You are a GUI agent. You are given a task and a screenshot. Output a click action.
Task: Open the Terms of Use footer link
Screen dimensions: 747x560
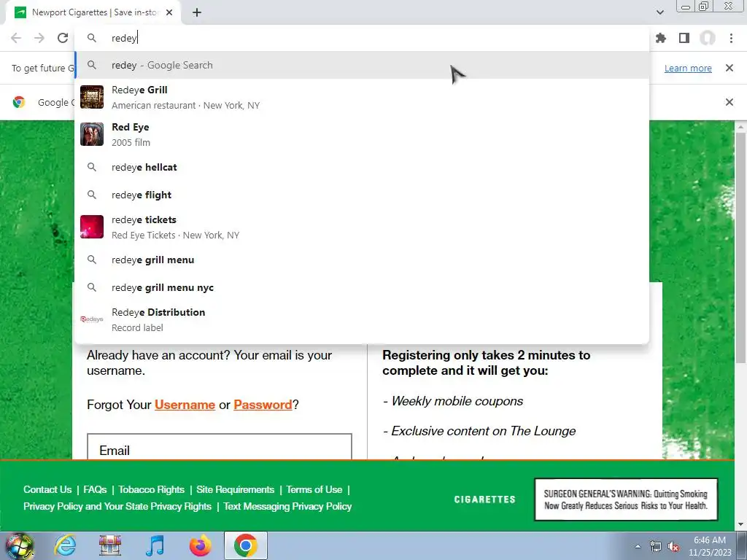pyautogui.click(x=314, y=489)
